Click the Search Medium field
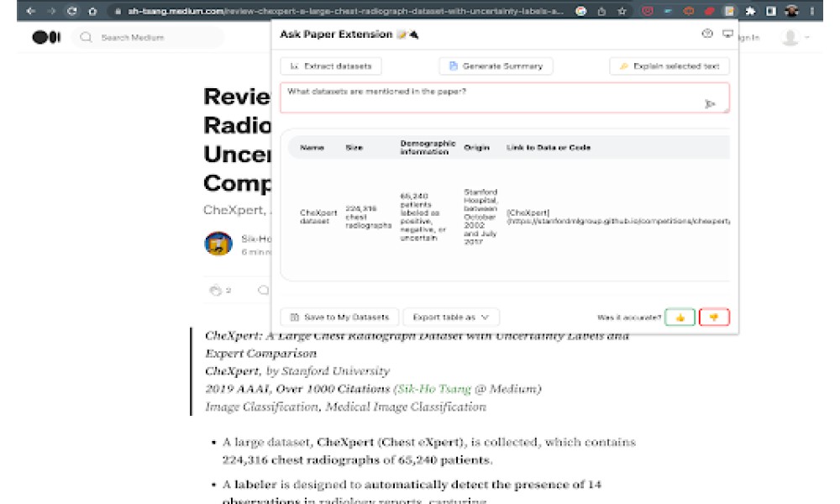The height and width of the screenshot is (504, 840). coord(148,38)
